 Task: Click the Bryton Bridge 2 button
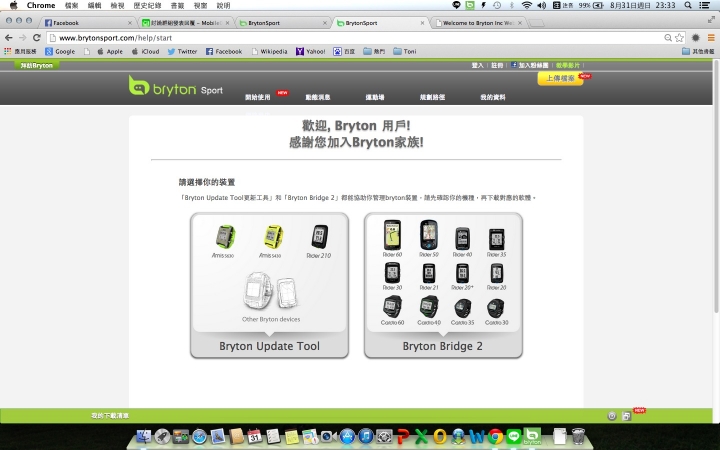coord(443,346)
